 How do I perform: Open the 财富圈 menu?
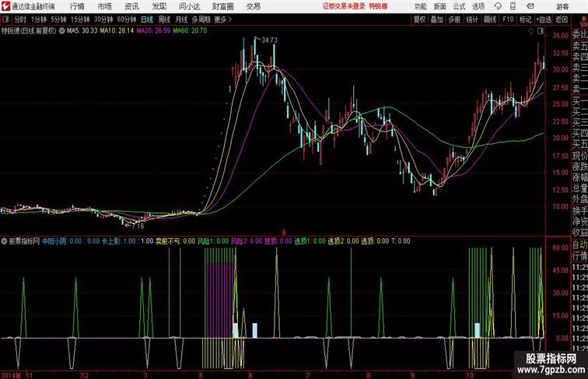[223, 6]
